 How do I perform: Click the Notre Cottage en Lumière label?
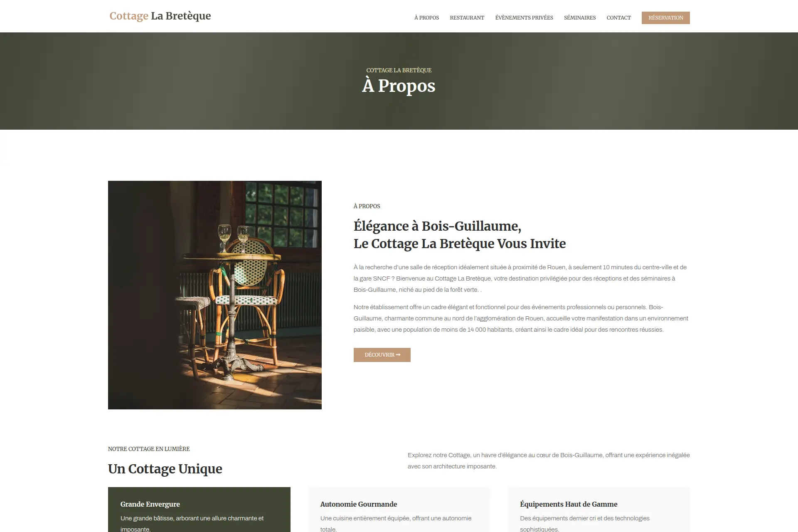coord(149,449)
